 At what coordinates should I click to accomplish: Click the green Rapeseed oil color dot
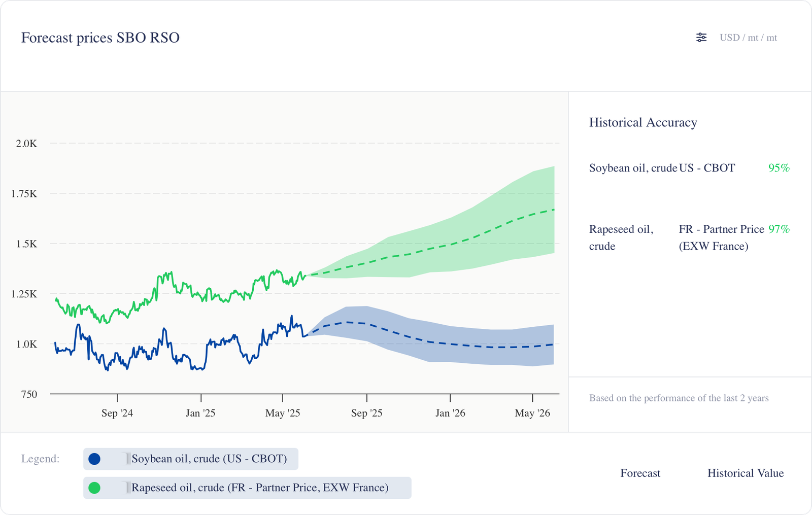94,488
